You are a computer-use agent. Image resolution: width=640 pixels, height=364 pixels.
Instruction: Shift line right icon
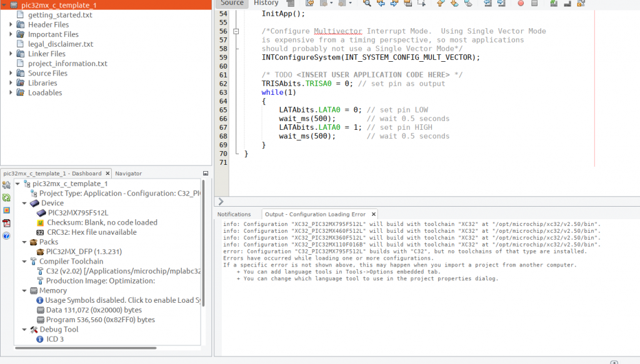[x=501, y=3]
